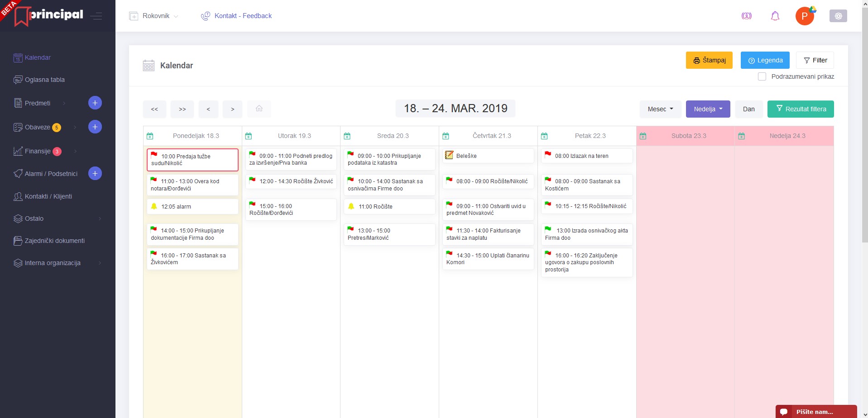The height and width of the screenshot is (418, 868).
Task: Add new item next to Predmeti
Action: click(95, 103)
